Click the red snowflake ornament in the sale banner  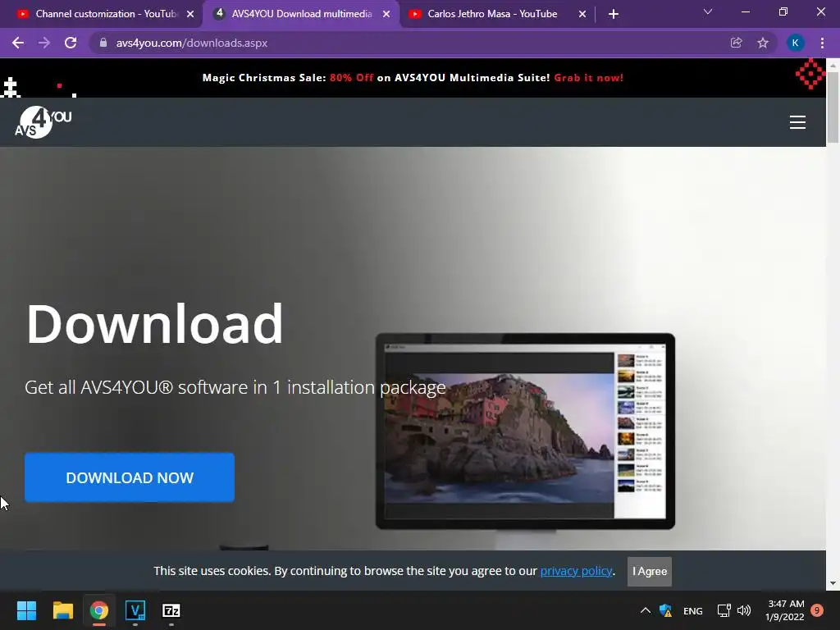pyautogui.click(x=810, y=73)
